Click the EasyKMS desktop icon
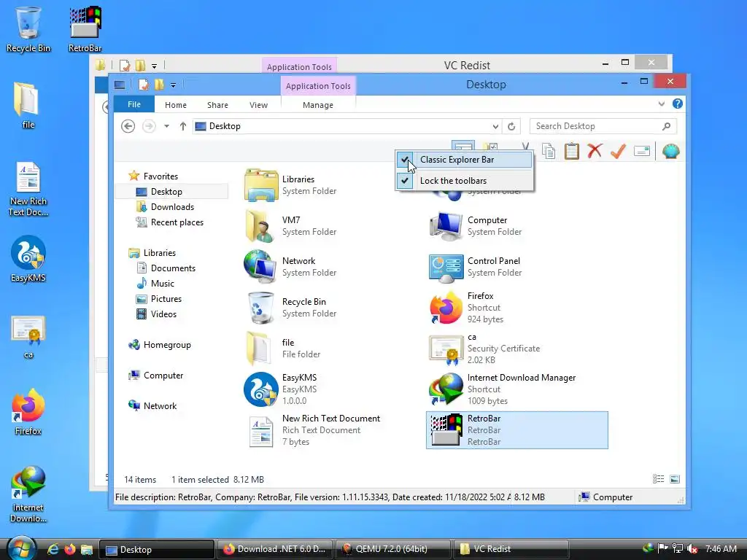 point(28,259)
